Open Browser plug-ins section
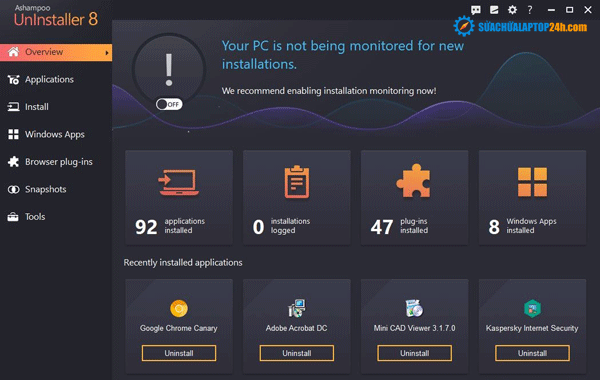The height and width of the screenshot is (380, 600). pos(59,162)
